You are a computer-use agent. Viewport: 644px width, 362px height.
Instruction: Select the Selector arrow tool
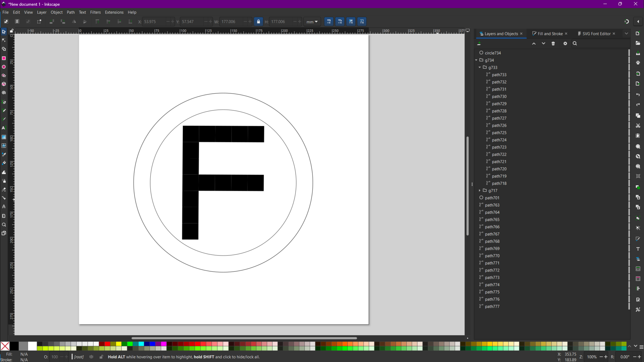4,32
